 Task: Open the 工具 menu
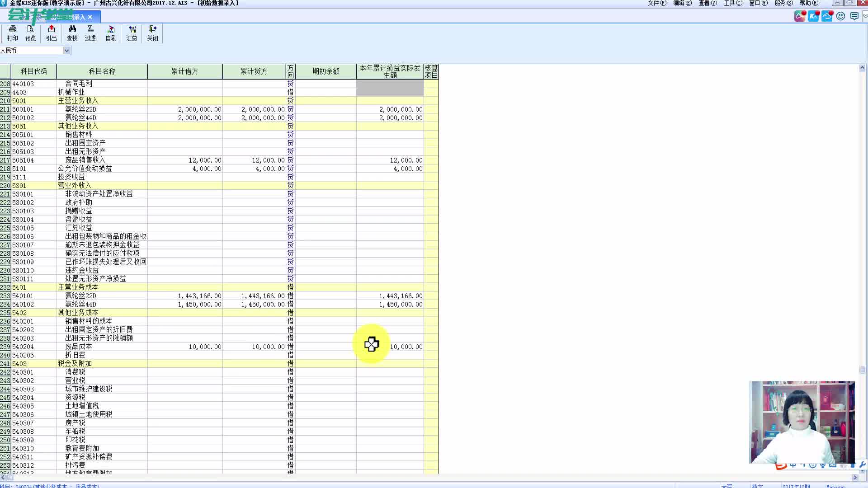(x=733, y=3)
